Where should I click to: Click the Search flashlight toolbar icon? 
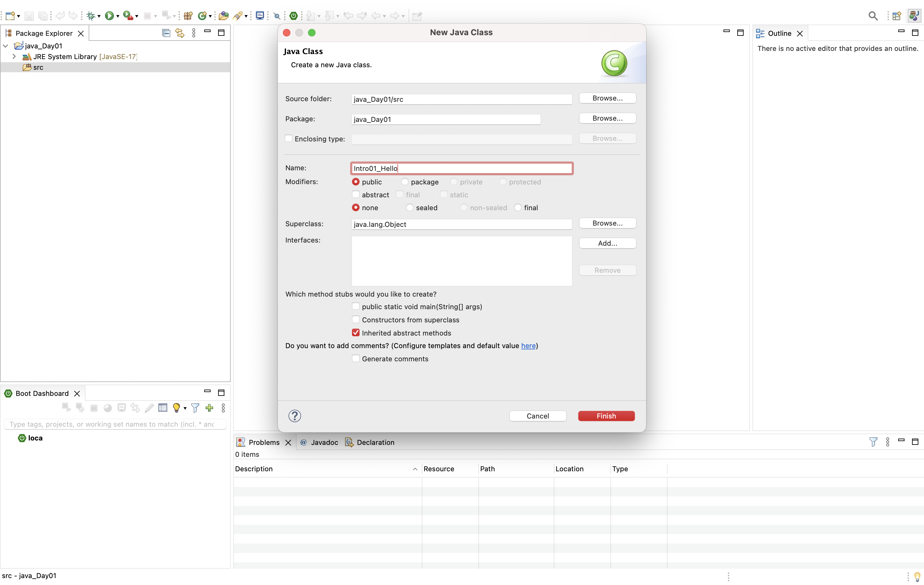(x=238, y=16)
